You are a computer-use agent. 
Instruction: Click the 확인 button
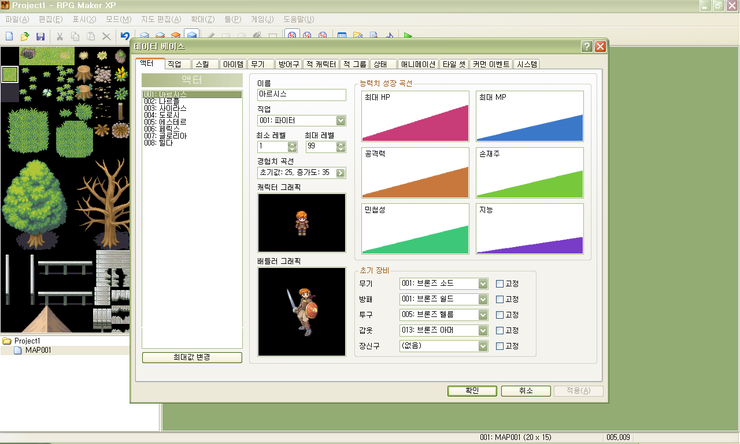(x=472, y=391)
